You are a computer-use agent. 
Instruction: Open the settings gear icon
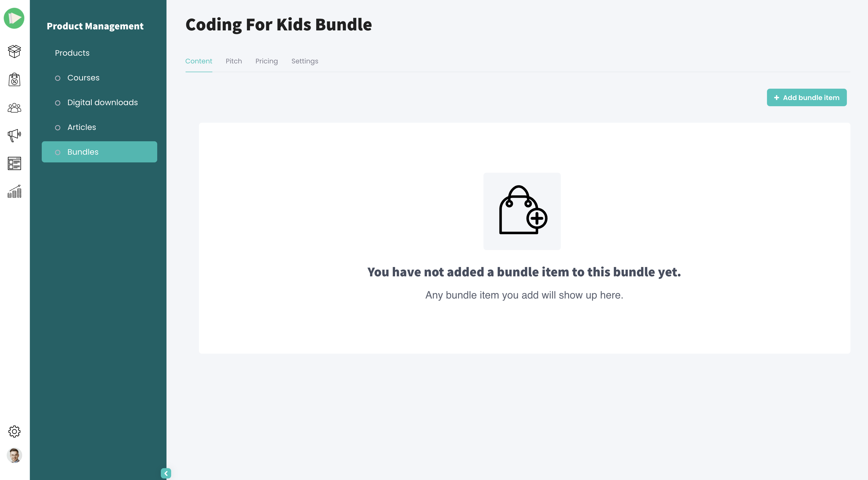(14, 432)
